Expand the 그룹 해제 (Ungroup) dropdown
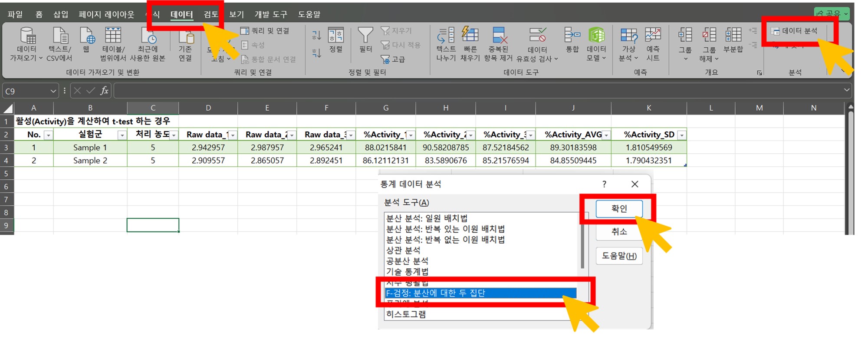 [709, 44]
